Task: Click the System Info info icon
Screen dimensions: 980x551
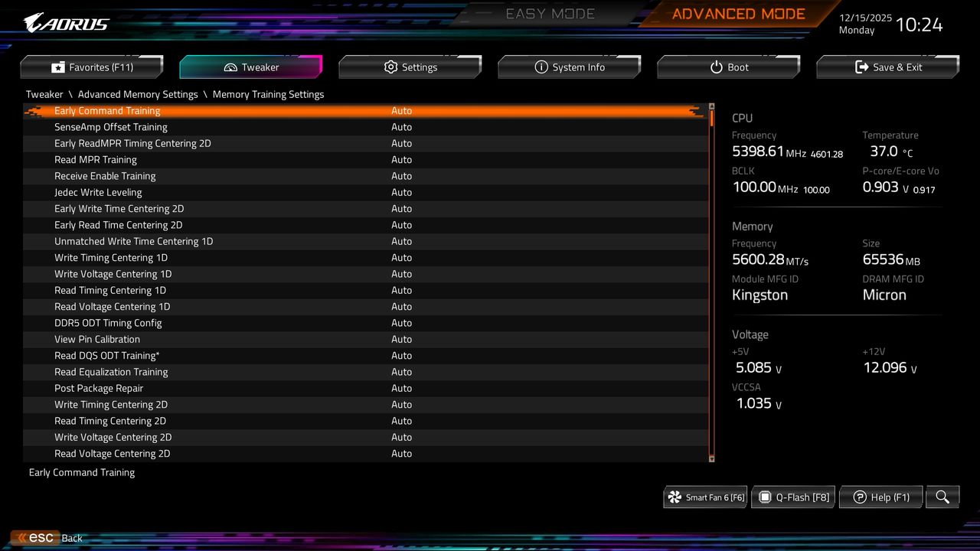Action: (541, 67)
